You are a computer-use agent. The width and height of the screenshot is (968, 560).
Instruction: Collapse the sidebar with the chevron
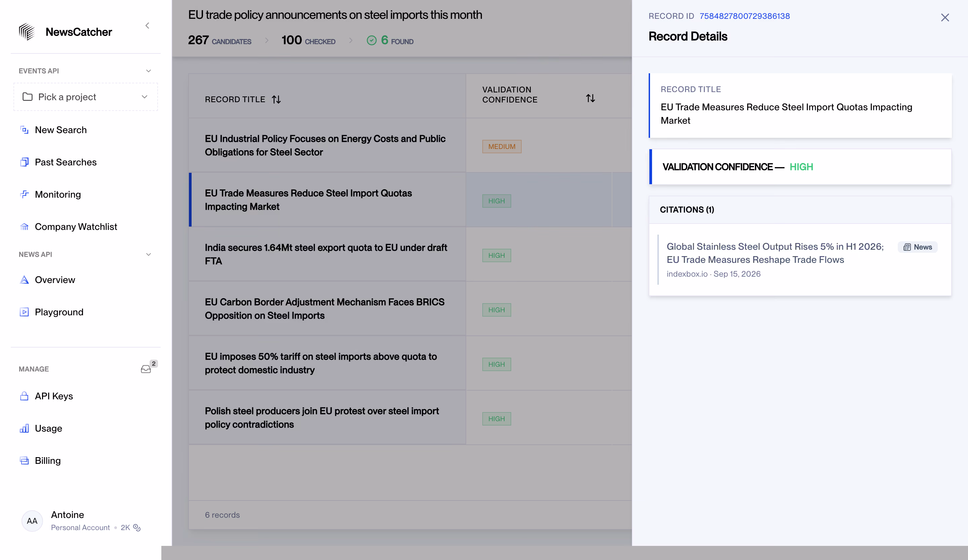coord(147,26)
